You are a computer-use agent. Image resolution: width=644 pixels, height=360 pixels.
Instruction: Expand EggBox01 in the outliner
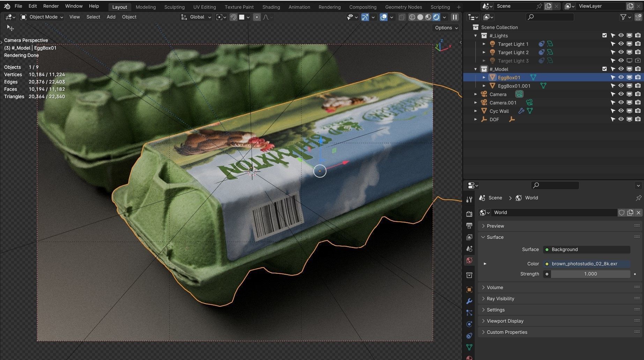[x=484, y=78]
